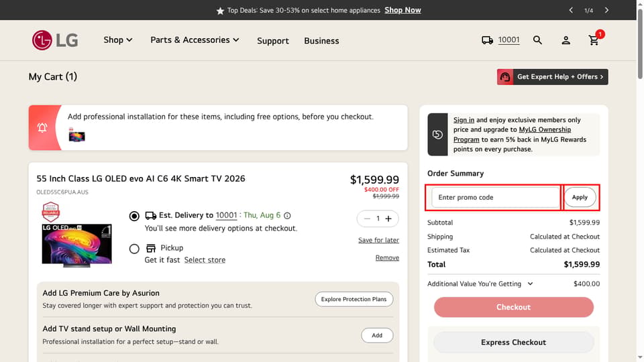Viewport: 644px width, 362px height.
Task: Change zip code 10001 in header
Action: coord(509,40)
